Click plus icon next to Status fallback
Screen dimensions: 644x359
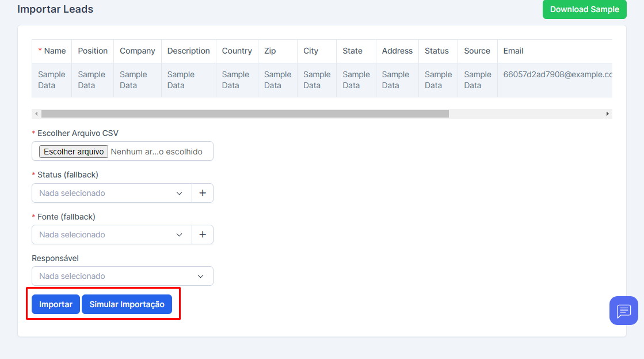click(x=203, y=193)
